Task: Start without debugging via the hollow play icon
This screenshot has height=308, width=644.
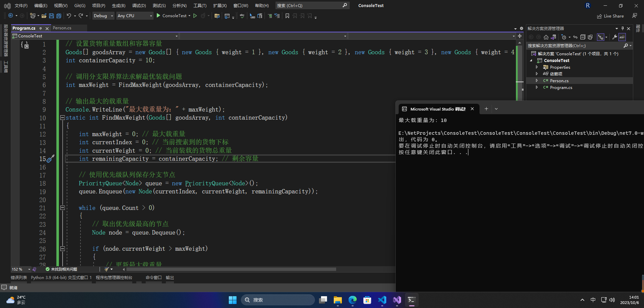Action: 195,16
